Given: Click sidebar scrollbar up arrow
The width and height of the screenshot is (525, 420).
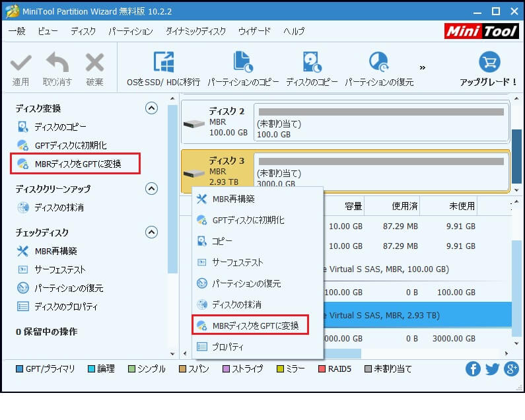Looking at the screenshot, I should (x=172, y=99).
